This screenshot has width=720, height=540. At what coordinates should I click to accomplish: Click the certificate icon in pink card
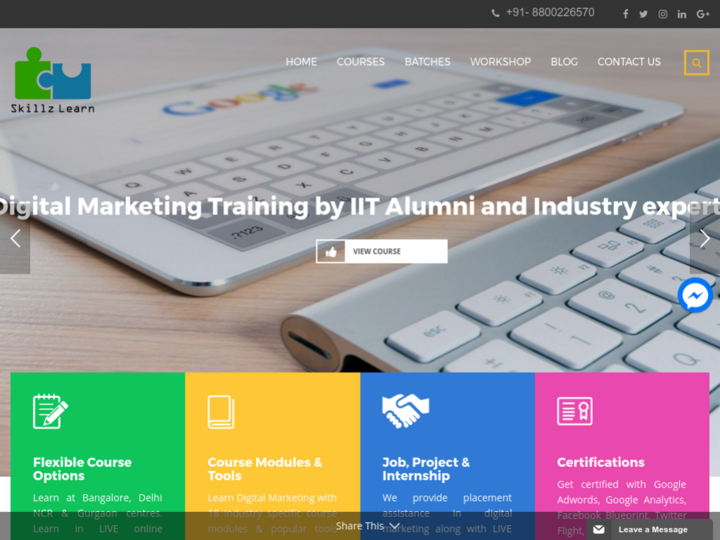pos(574,411)
